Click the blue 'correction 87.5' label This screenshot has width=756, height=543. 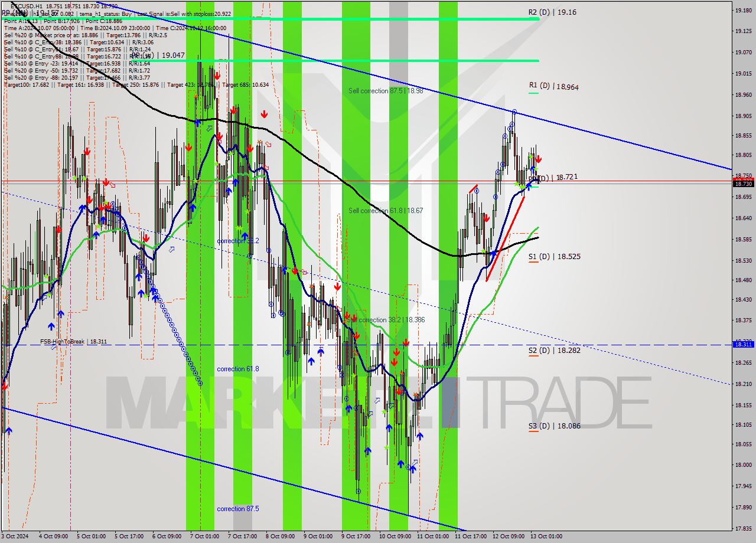[237, 509]
